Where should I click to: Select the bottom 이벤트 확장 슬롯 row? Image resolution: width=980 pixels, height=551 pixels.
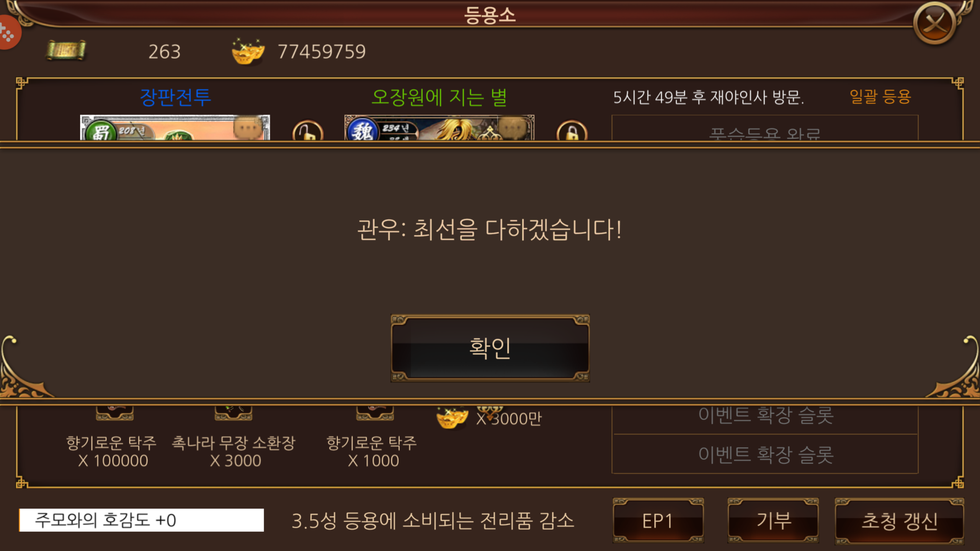766,454
